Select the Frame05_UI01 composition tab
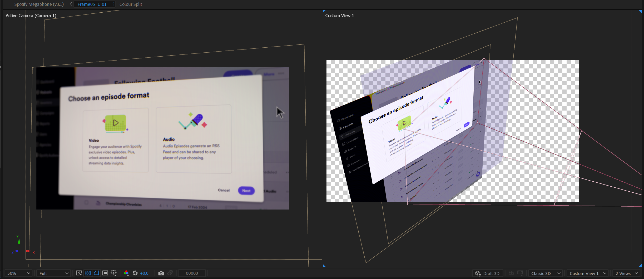The width and height of the screenshot is (644, 279). click(92, 4)
